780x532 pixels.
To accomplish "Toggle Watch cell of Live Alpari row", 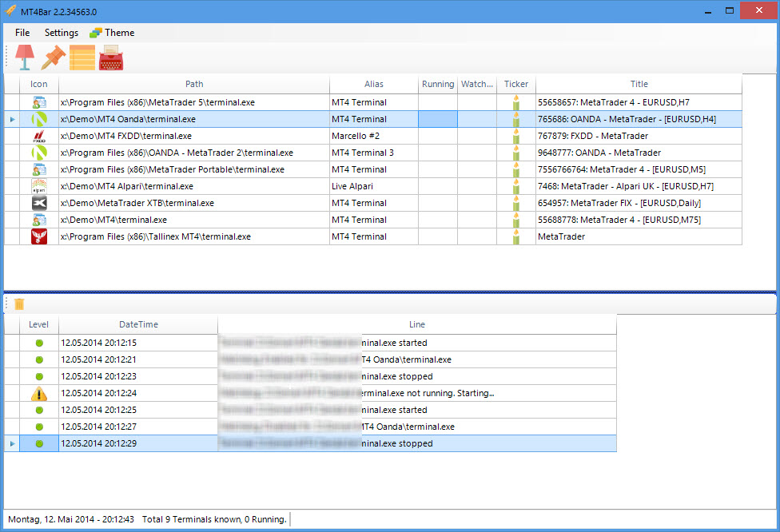I will pyautogui.click(x=477, y=186).
